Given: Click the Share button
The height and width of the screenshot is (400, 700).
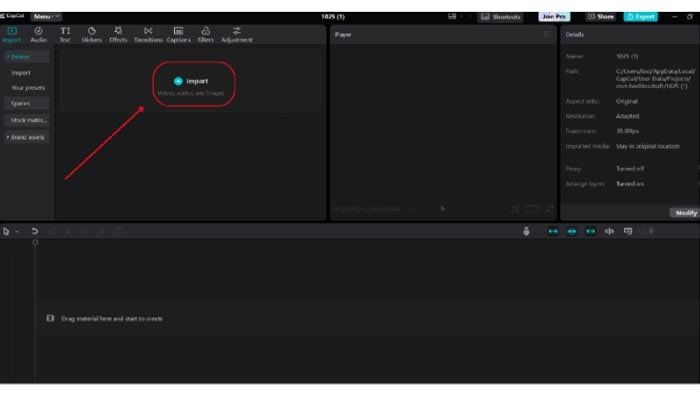Looking at the screenshot, I should point(601,17).
